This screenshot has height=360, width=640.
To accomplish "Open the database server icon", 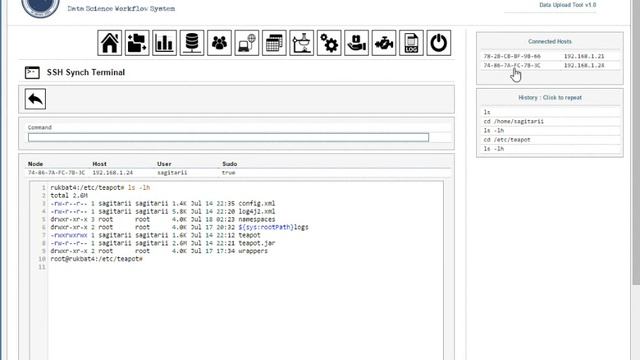I will pos(192,43).
